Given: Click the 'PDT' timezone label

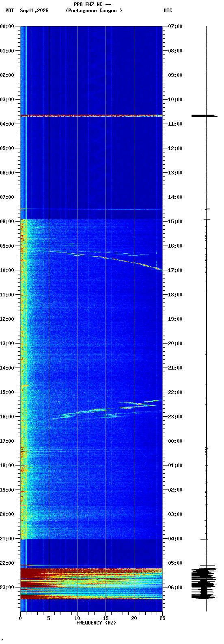Looking at the screenshot, I should [x=10, y=11].
